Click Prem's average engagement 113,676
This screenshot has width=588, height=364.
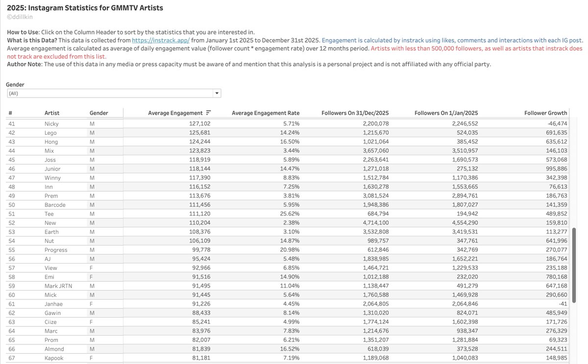point(200,196)
